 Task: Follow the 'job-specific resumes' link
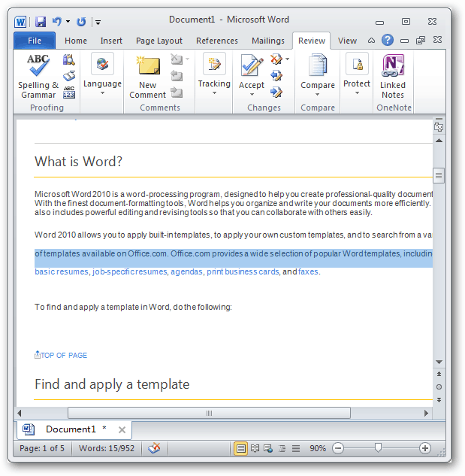130,271
